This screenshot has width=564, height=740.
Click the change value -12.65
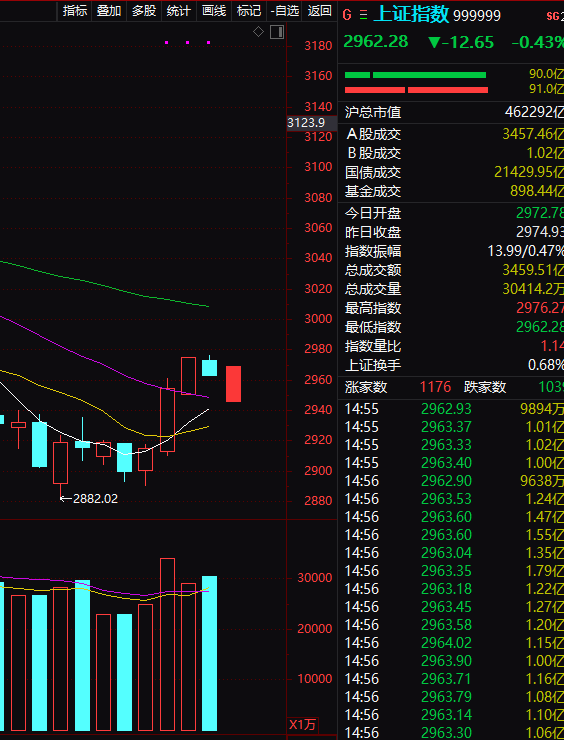click(461, 42)
